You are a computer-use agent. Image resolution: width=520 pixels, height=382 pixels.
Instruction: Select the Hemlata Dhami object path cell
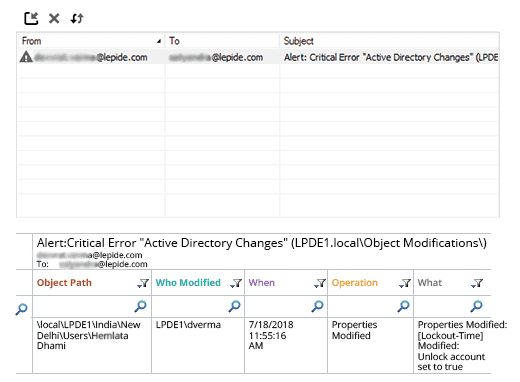tap(92, 345)
